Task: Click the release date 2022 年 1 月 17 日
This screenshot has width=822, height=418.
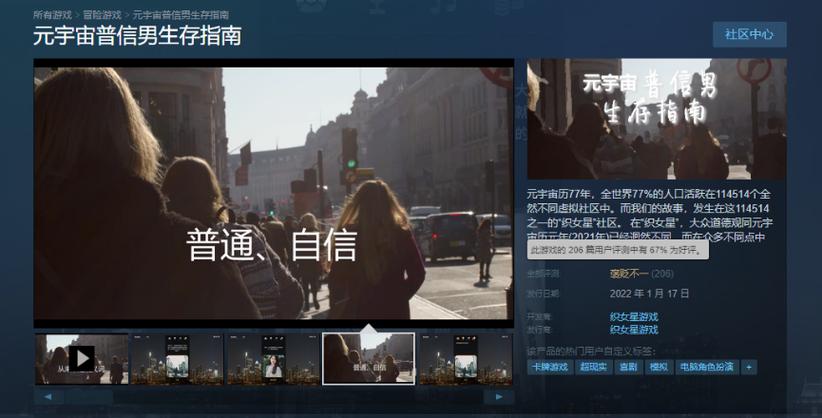Action: pos(649,294)
